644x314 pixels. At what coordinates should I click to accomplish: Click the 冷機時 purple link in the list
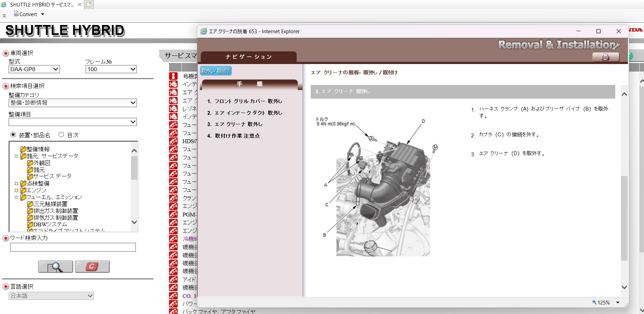(x=190, y=239)
